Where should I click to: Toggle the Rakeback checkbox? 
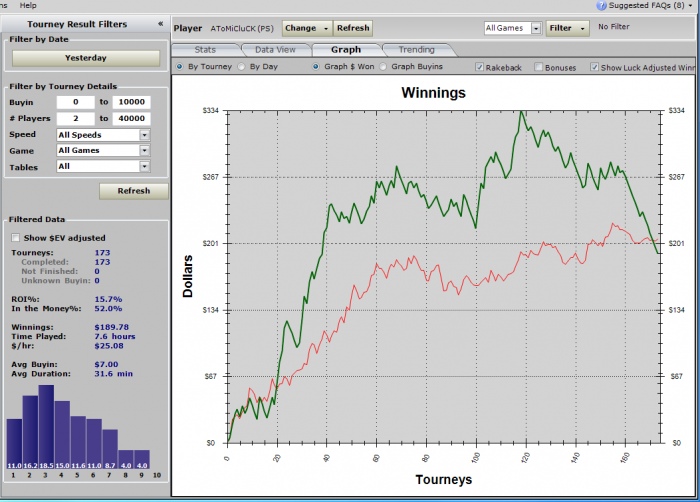pos(479,67)
